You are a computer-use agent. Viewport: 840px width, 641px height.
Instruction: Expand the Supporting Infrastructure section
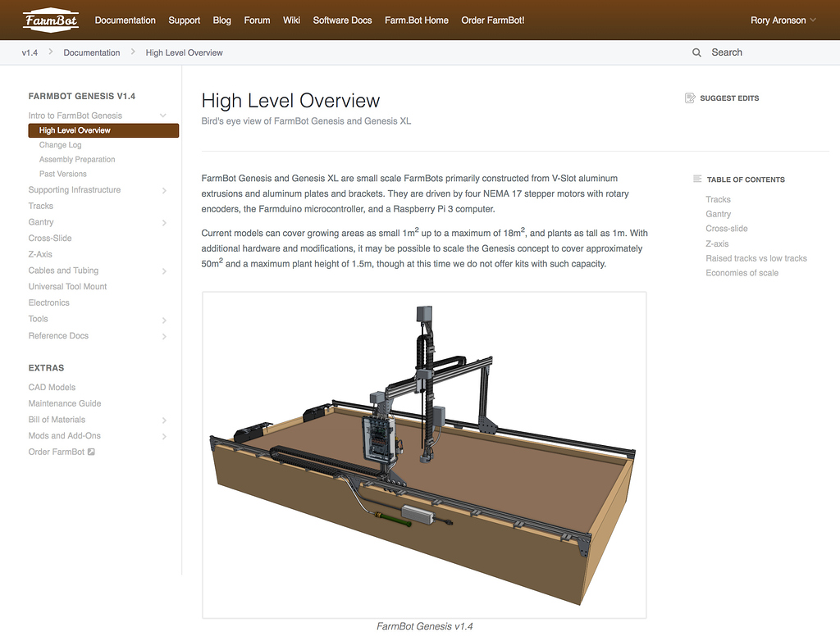pyautogui.click(x=164, y=189)
